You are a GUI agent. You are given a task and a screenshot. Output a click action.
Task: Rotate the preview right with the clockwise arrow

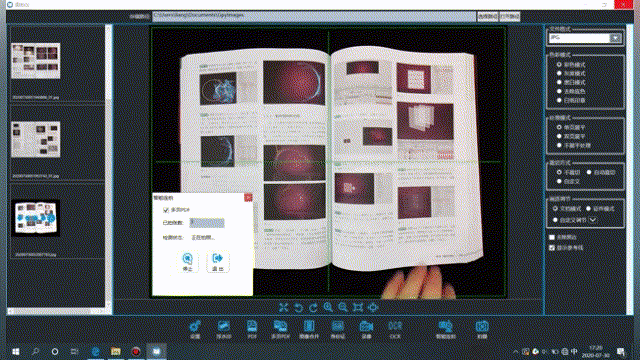(313, 307)
